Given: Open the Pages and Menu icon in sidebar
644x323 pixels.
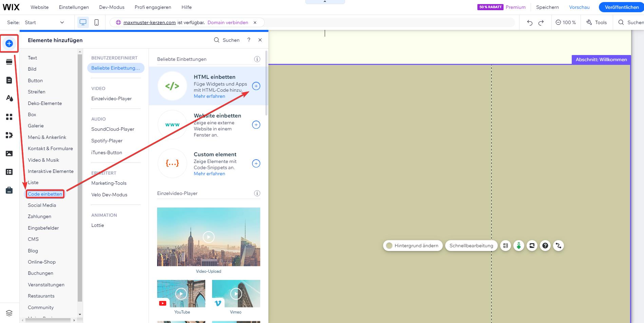Looking at the screenshot, I should (9, 80).
